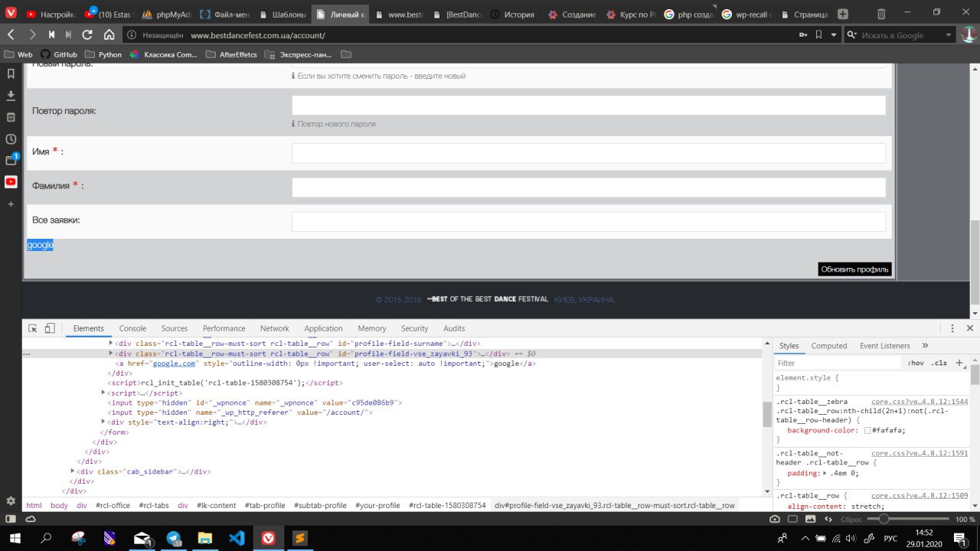
Task: Add a new web panel
Action: click(x=11, y=204)
